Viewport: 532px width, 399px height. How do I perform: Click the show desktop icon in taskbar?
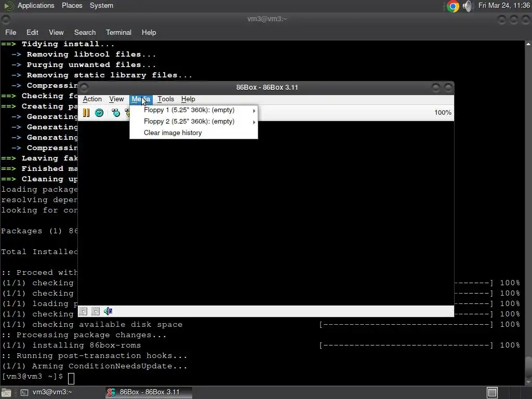click(x=6, y=393)
